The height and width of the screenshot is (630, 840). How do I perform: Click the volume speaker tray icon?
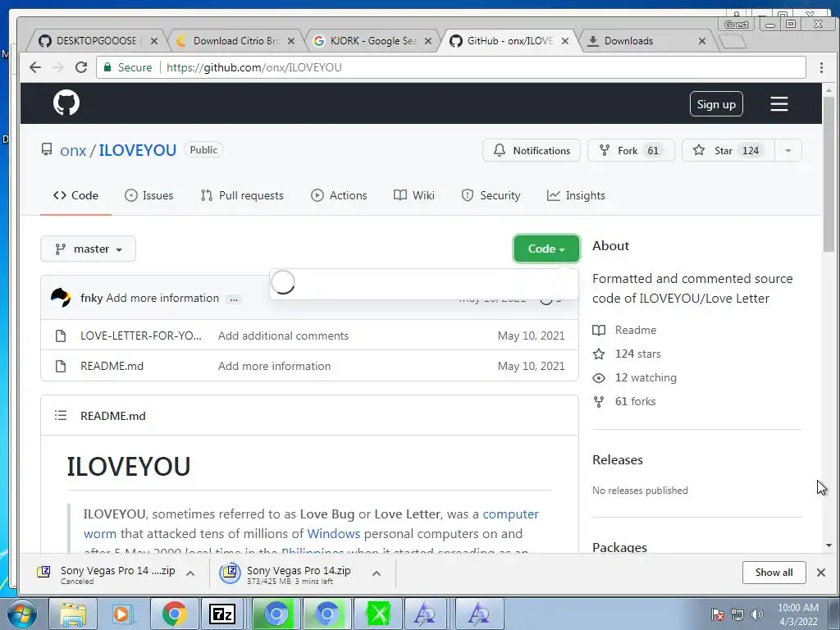(x=757, y=614)
